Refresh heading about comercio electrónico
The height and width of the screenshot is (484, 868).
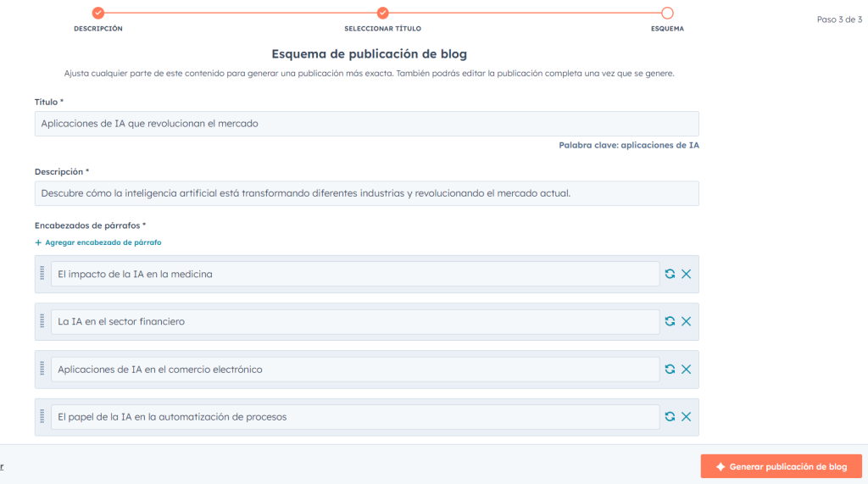tap(670, 370)
